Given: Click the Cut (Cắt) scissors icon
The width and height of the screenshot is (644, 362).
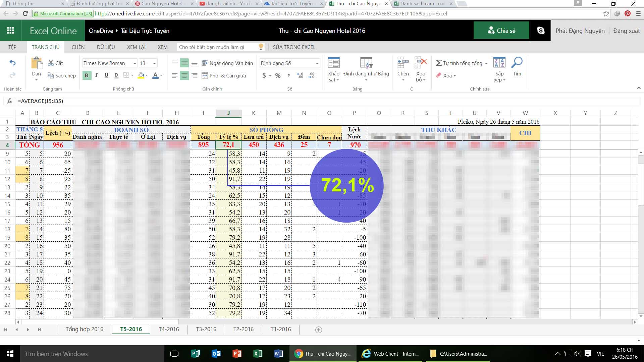Looking at the screenshot, I should [x=51, y=63].
